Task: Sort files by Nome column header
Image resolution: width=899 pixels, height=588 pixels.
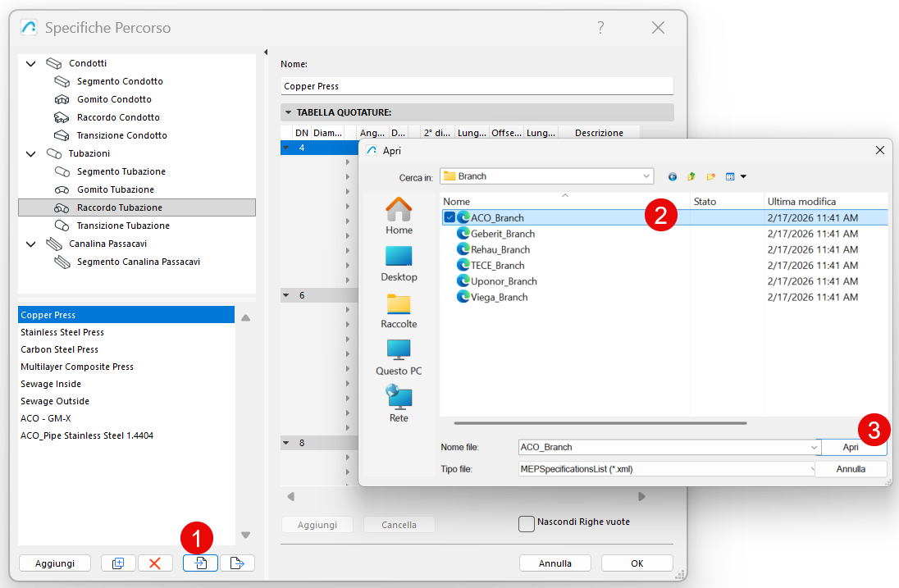Action: [564, 201]
